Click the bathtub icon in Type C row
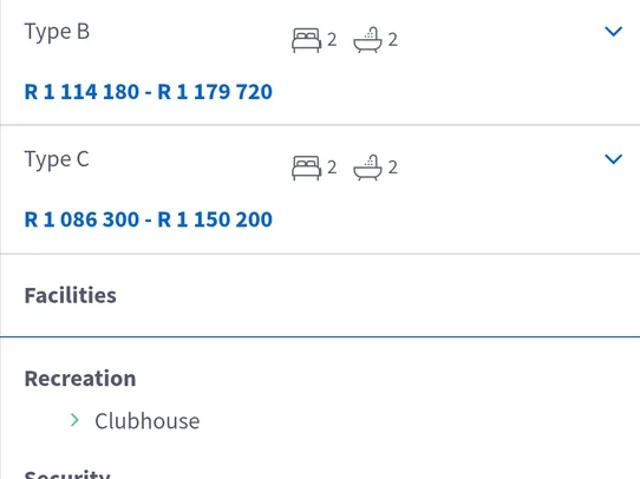Screen dimensions: 640x479 368,166
